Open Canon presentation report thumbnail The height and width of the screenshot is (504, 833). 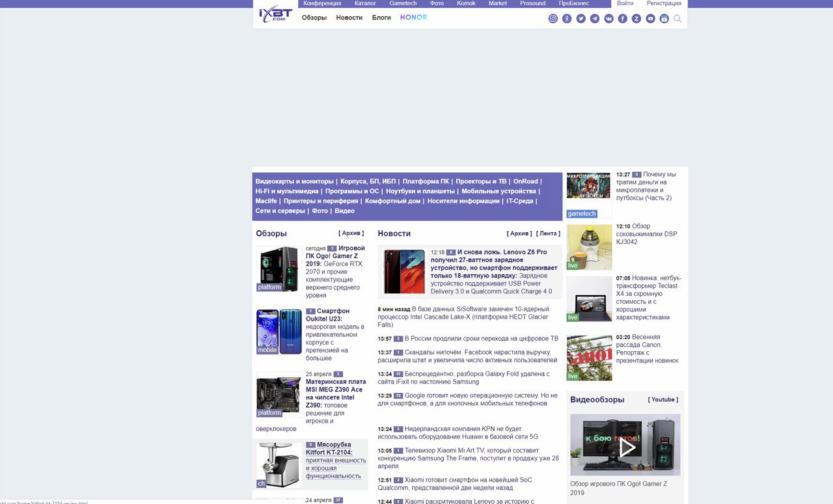point(589,358)
